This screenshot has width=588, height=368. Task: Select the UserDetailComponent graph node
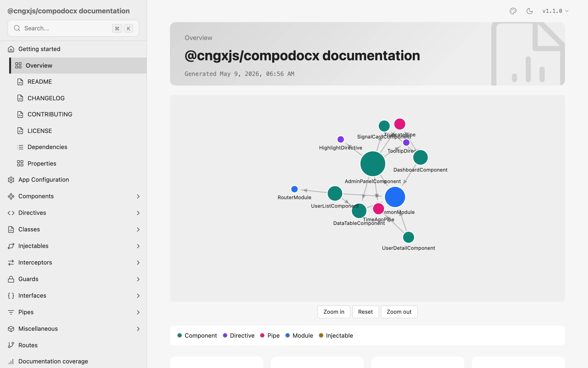(x=408, y=237)
